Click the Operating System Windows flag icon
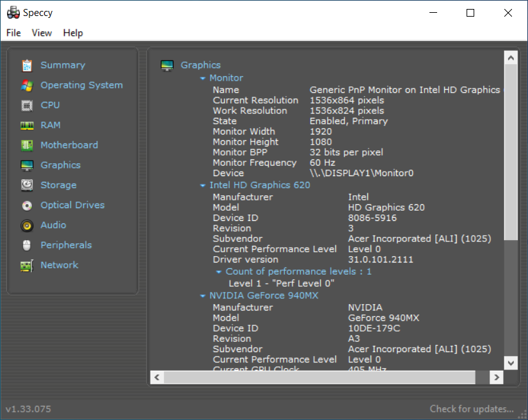 click(27, 86)
